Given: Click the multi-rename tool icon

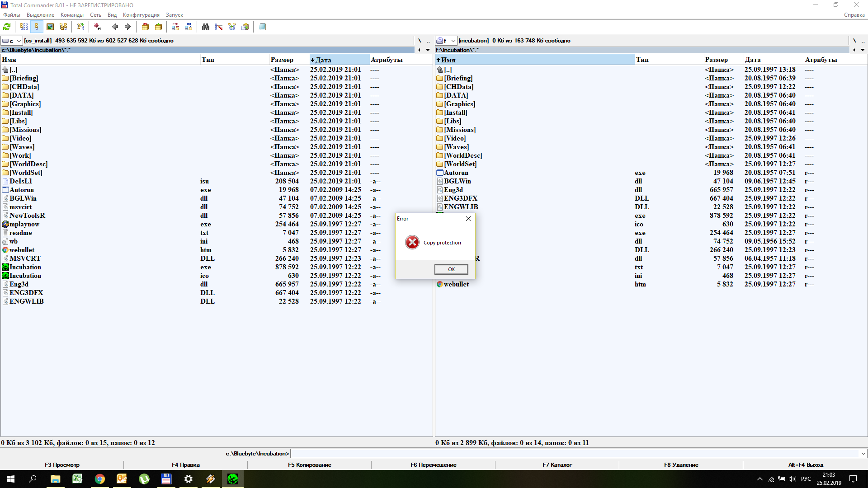Looking at the screenshot, I should coord(219,27).
